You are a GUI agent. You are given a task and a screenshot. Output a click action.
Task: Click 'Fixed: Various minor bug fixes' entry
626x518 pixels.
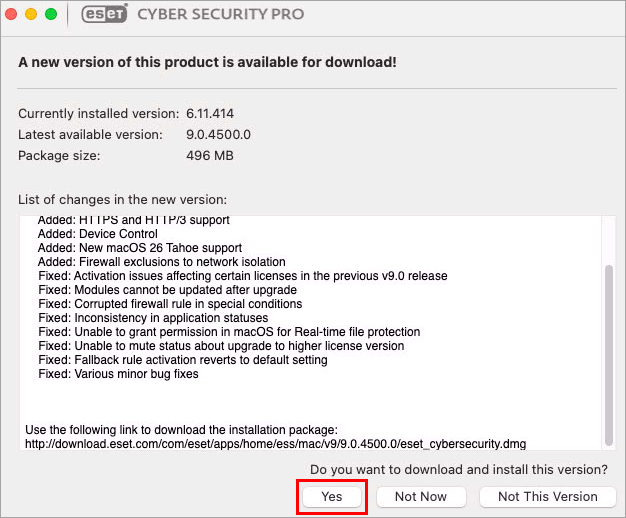click(x=118, y=374)
